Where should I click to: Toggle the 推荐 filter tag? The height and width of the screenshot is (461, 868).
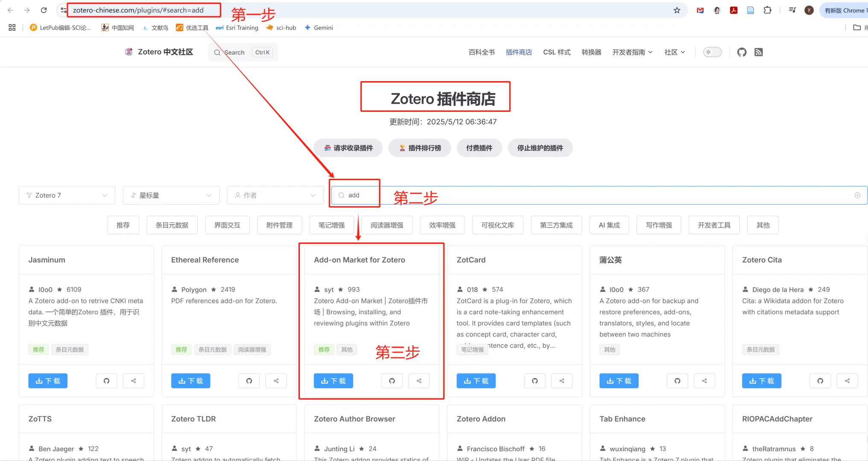123,225
